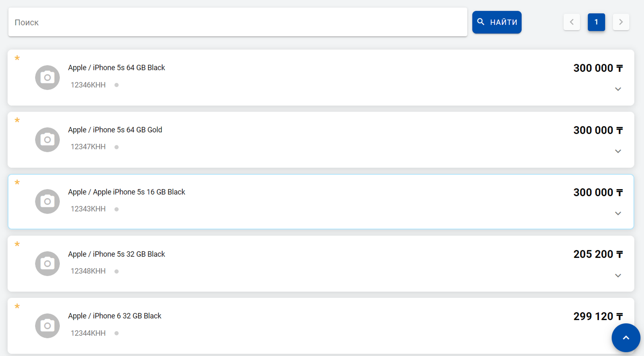The image size is (644, 356).
Task: Click status dot next to 12346KHH
Action: tap(116, 85)
